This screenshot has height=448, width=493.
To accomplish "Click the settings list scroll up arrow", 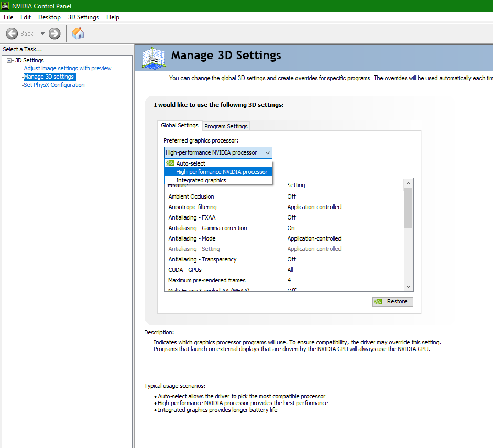I will [408, 183].
